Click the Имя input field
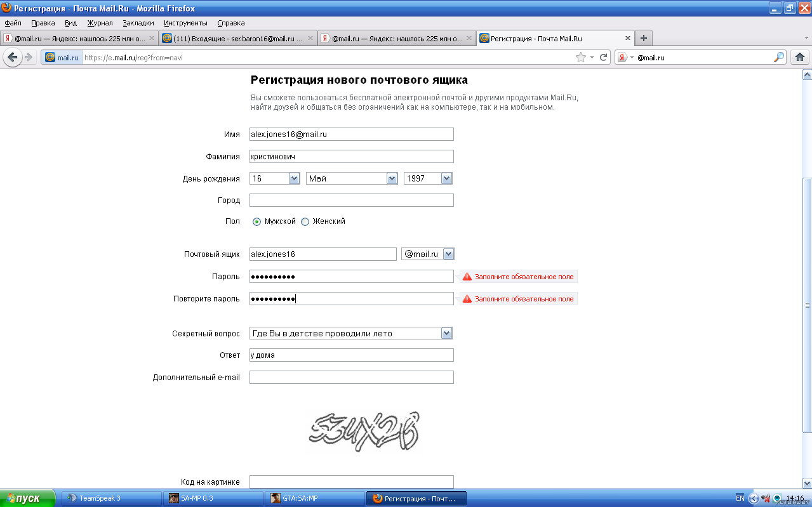Viewport: 812px width, 507px height. click(x=352, y=135)
